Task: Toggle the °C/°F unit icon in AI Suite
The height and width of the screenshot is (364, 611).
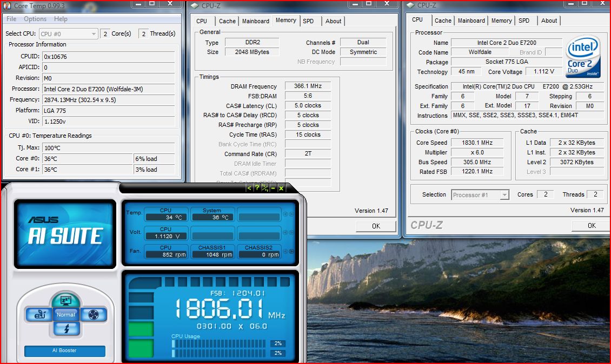Action: (x=264, y=187)
